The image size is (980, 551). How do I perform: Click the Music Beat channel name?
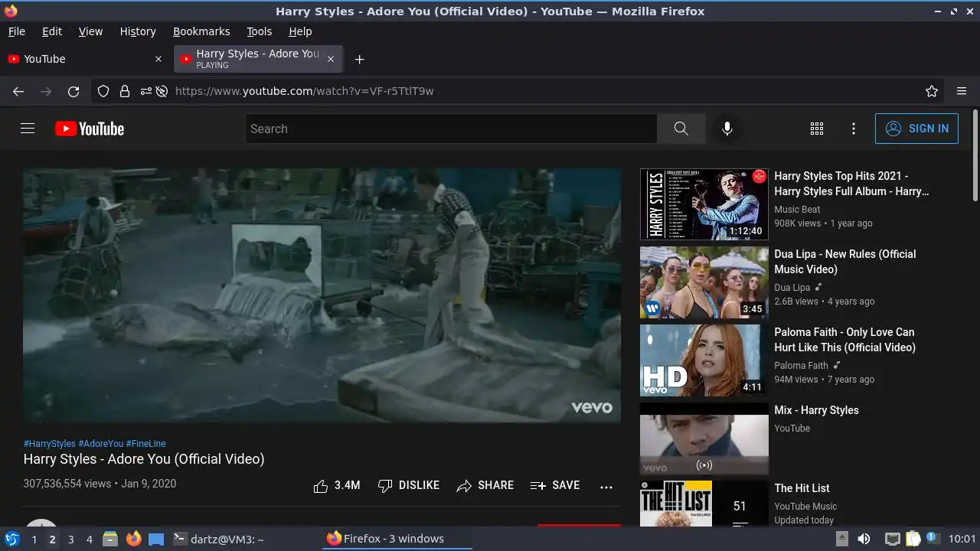[797, 210]
